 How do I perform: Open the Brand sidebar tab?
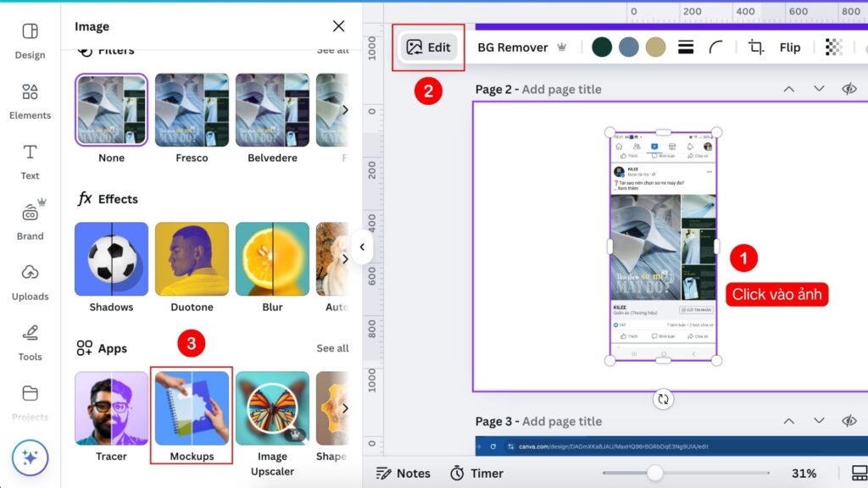[30, 220]
